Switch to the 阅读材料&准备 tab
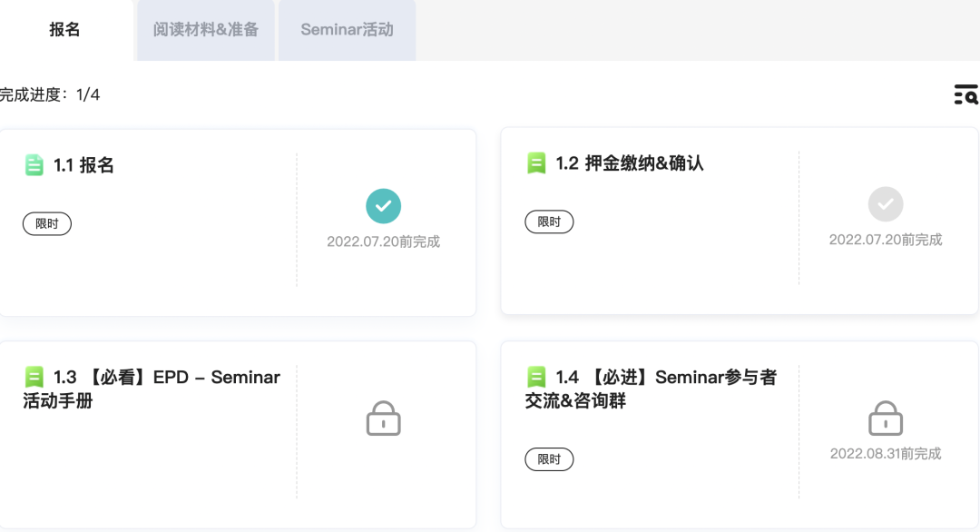This screenshot has width=980, height=532. [206, 30]
